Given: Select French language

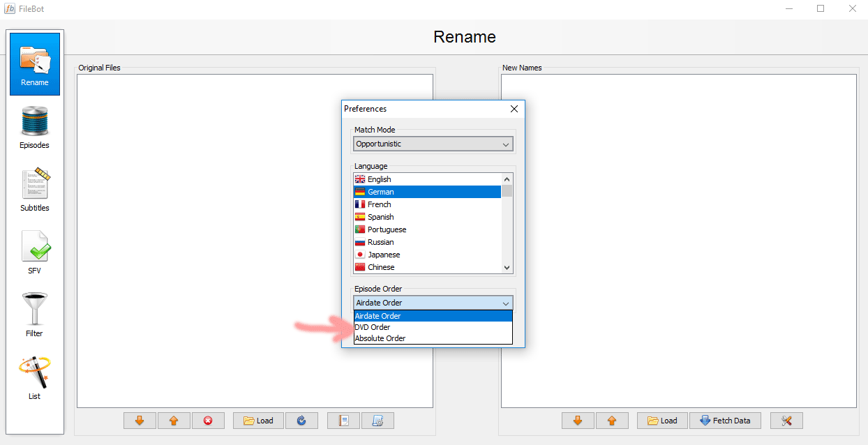Looking at the screenshot, I should click(427, 204).
